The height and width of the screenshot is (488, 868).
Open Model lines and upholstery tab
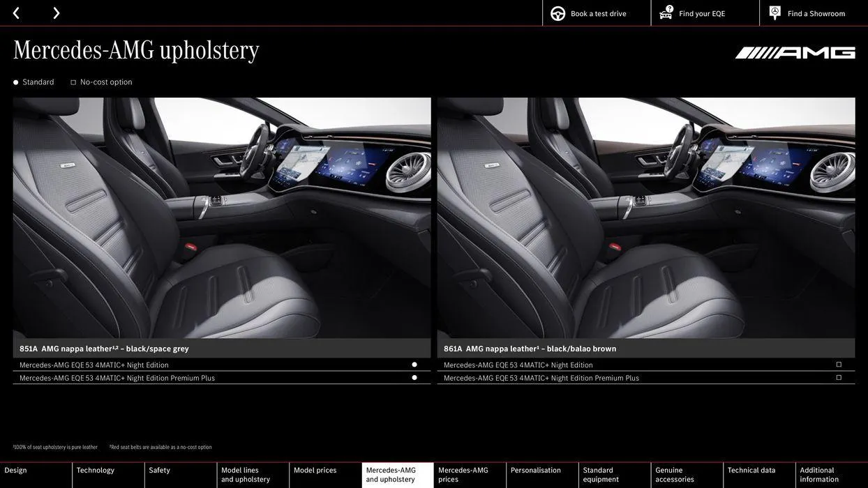coord(253,475)
